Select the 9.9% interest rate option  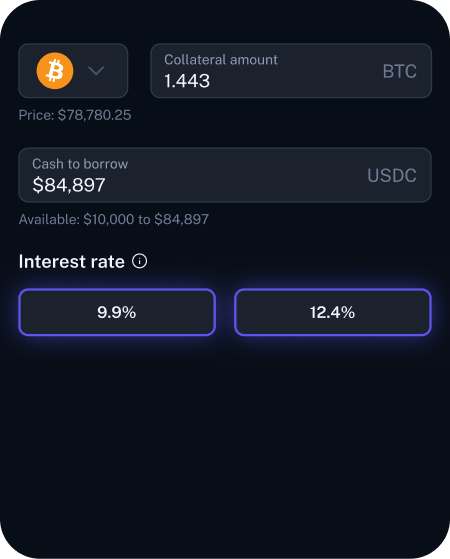[117, 312]
